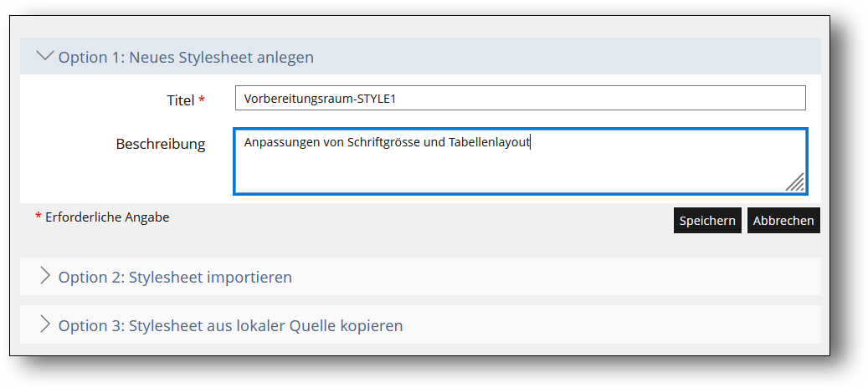Open 'Option 3: Stylesheet aus lokaler Quelle kopieren'
Viewport: 868px width, 388px height.
coord(230,325)
